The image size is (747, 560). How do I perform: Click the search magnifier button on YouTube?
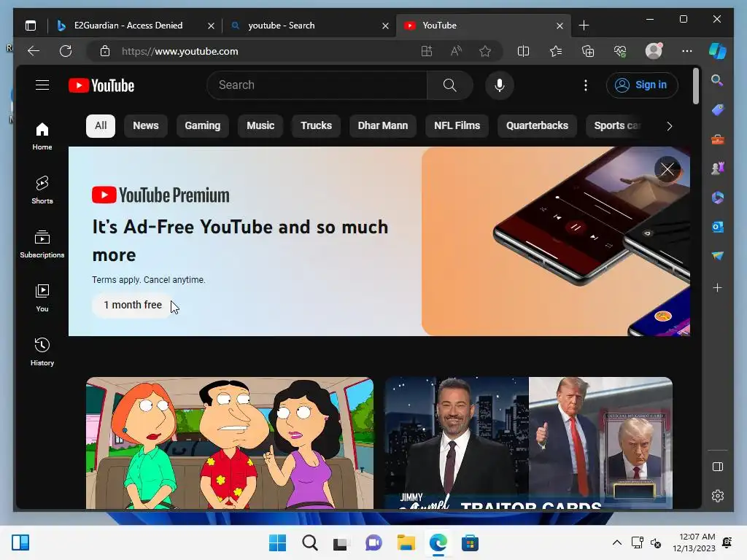(x=449, y=85)
